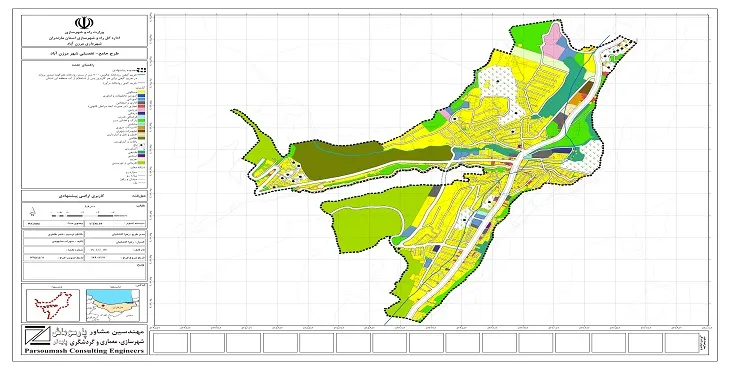Click the north arrow symbol beside the scale bar
This screenshot has height=370, width=730.
32,212
